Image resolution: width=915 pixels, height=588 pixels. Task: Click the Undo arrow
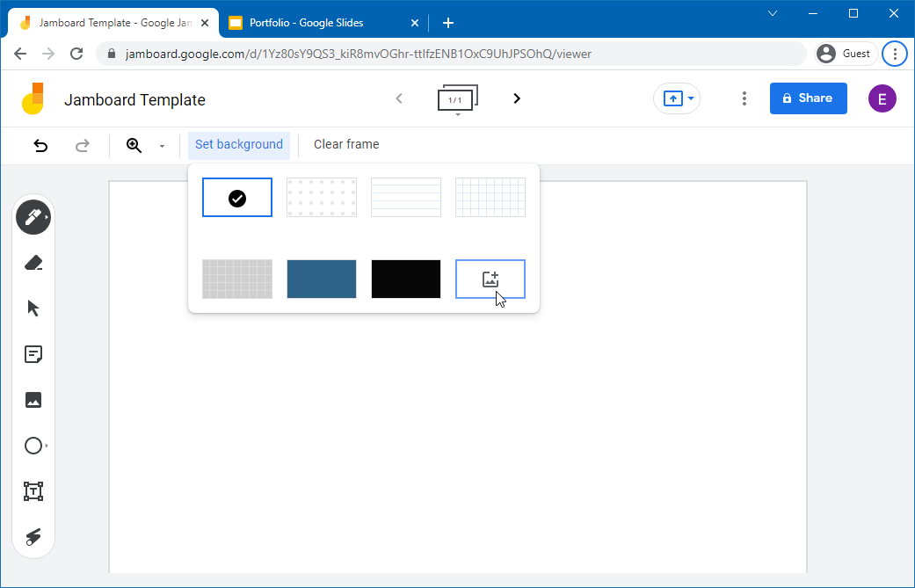pos(40,145)
